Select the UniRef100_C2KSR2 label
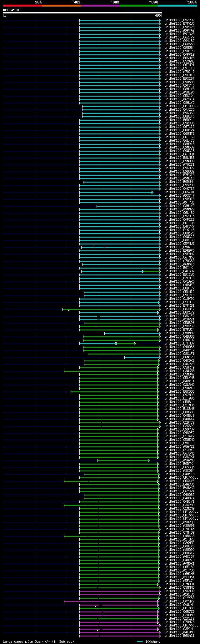Viewport: 200px width, 644px height. (x=179, y=426)
